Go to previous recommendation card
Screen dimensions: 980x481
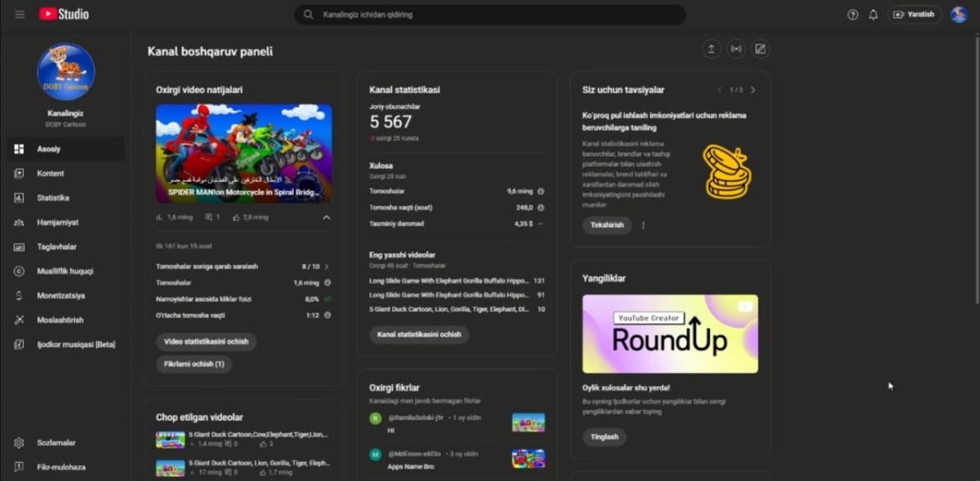[x=719, y=90]
